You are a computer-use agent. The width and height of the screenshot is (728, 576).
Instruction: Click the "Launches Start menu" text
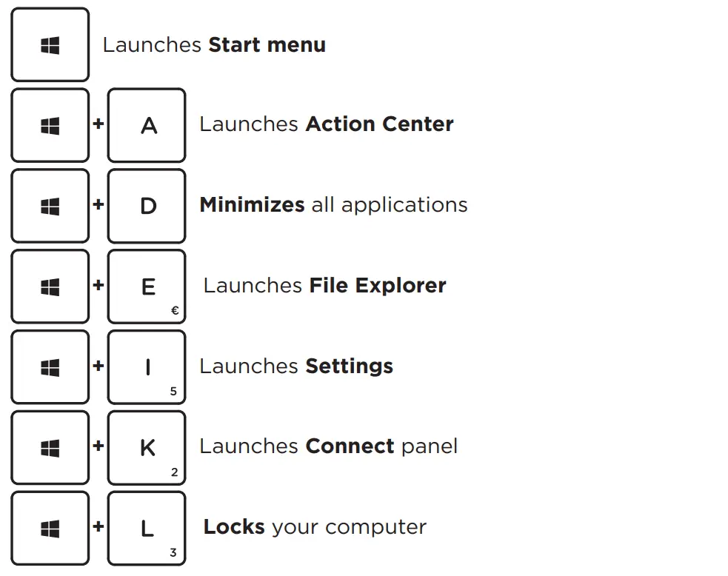tap(214, 45)
